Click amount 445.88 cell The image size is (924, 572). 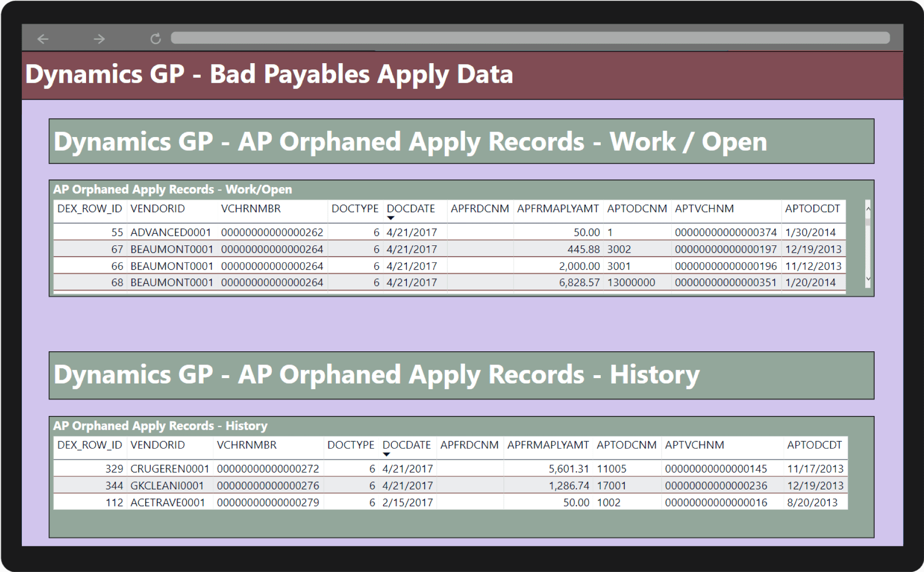pyautogui.click(x=583, y=249)
